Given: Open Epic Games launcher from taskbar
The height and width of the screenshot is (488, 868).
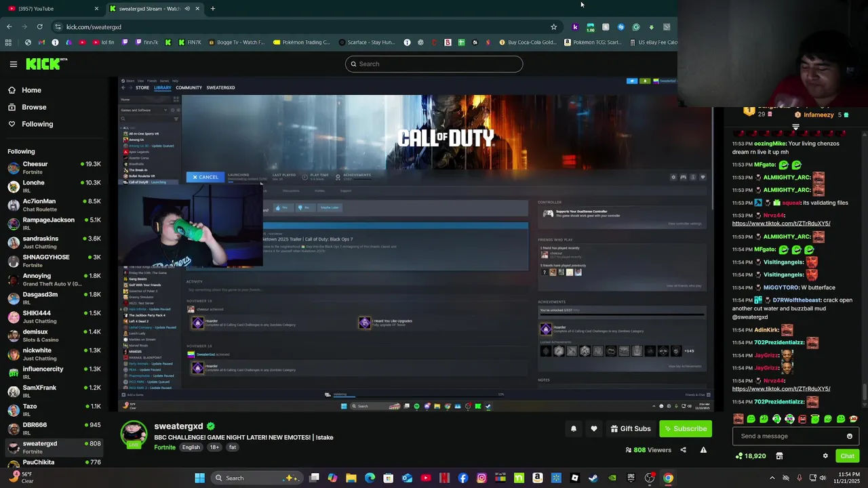Looking at the screenshot, I should (x=631, y=478).
